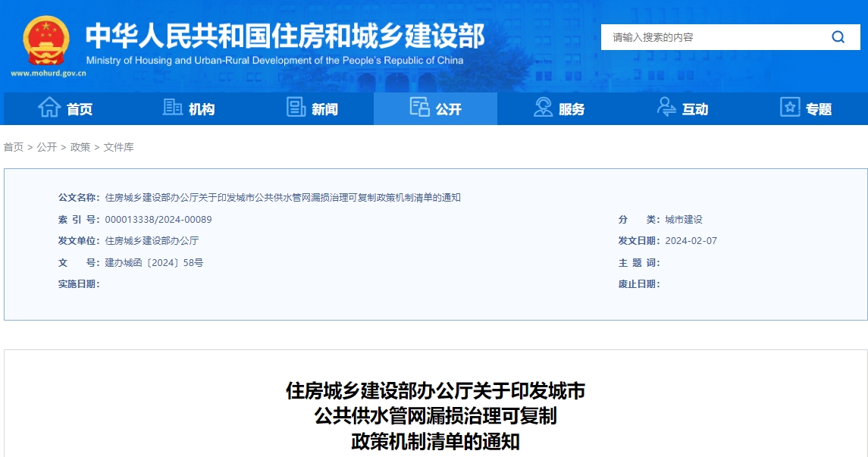Click the house icon for 首页

coord(49,108)
